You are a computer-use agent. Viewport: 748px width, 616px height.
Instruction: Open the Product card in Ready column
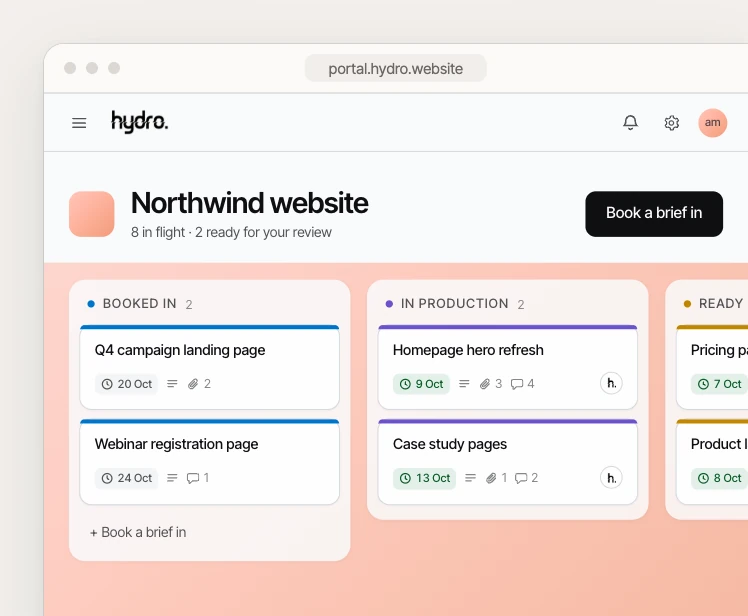[712, 461]
